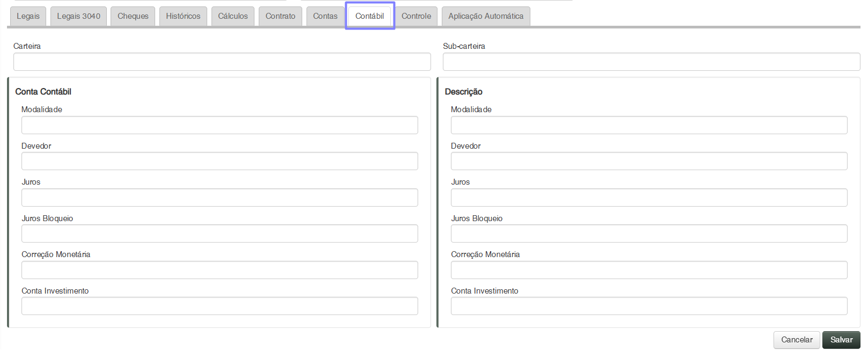Image resolution: width=868 pixels, height=351 pixels.
Task: Switch to the Legais tab
Action: [28, 16]
